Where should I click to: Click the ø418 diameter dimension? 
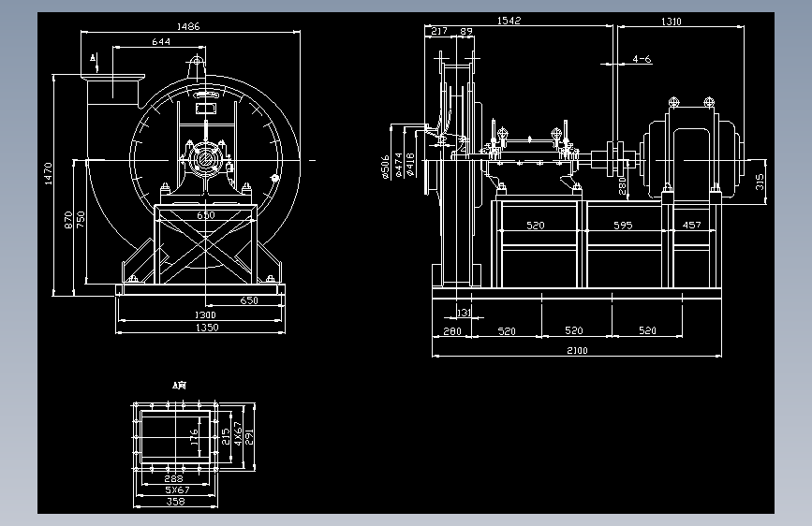410,165
